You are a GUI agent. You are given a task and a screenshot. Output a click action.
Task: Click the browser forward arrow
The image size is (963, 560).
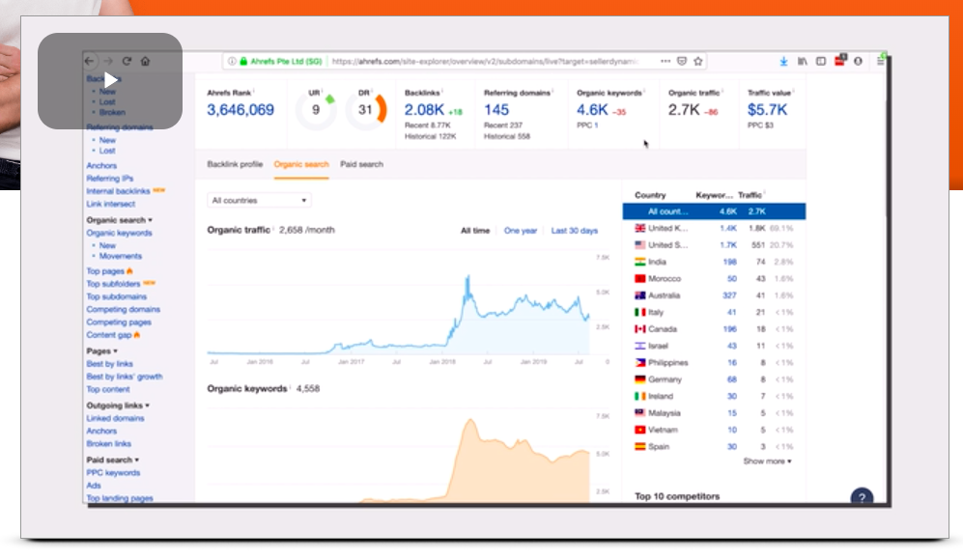108,61
